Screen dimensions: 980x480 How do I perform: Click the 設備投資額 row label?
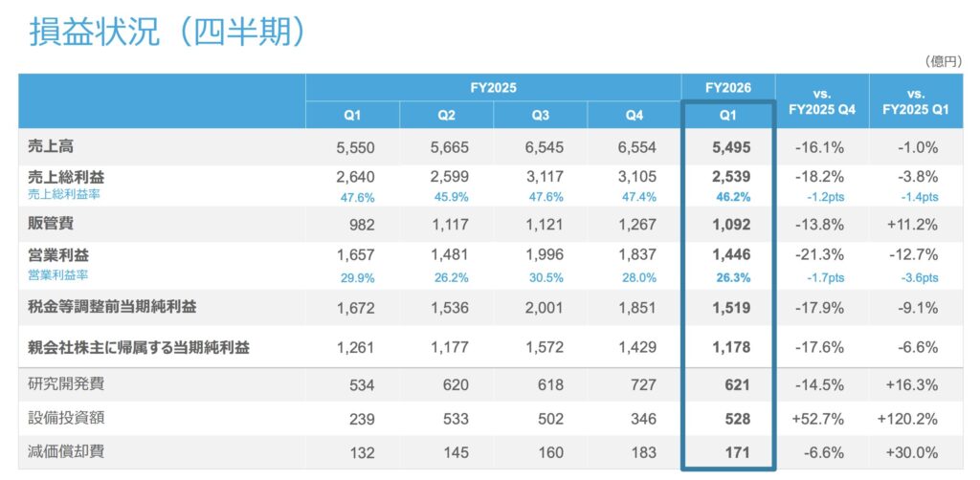(x=58, y=418)
